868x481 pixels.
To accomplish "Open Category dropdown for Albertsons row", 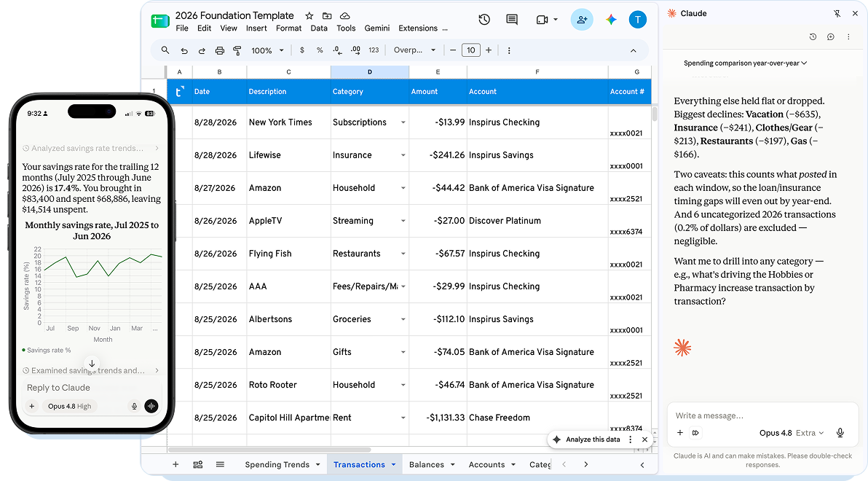I will (x=403, y=319).
